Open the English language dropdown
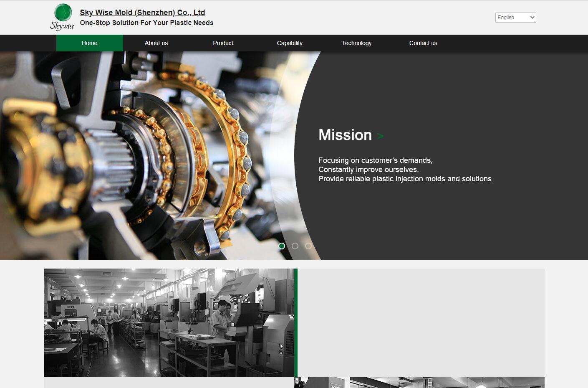Screen dimensions: 588x388 (x=515, y=18)
